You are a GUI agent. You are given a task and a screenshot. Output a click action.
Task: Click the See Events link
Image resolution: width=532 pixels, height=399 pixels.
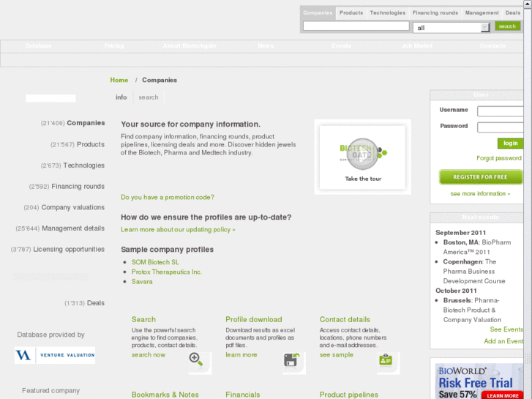506,329
